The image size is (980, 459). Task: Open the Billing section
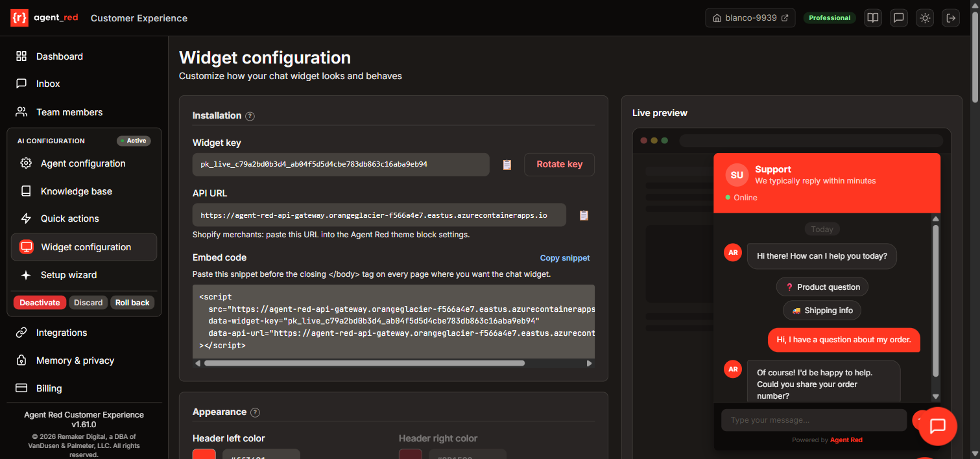tap(49, 388)
